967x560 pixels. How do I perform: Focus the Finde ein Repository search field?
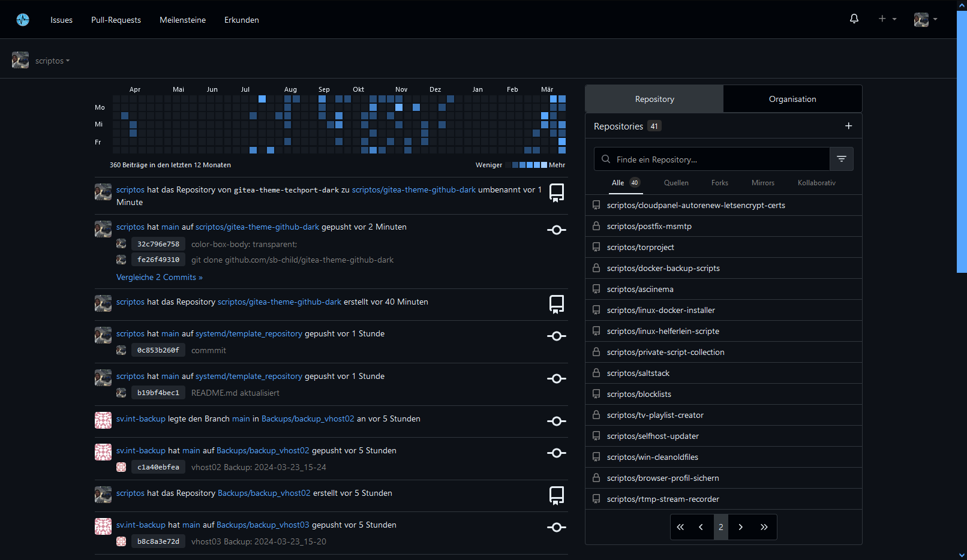point(711,159)
